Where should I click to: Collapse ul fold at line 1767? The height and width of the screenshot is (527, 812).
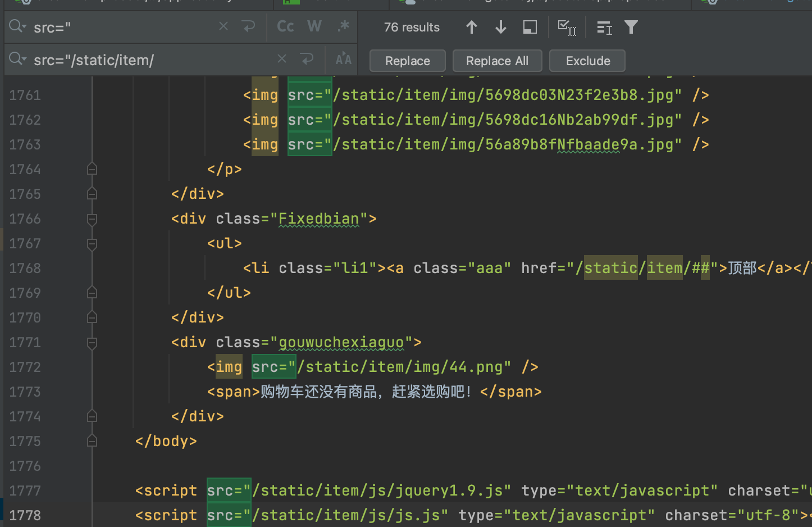click(92, 243)
